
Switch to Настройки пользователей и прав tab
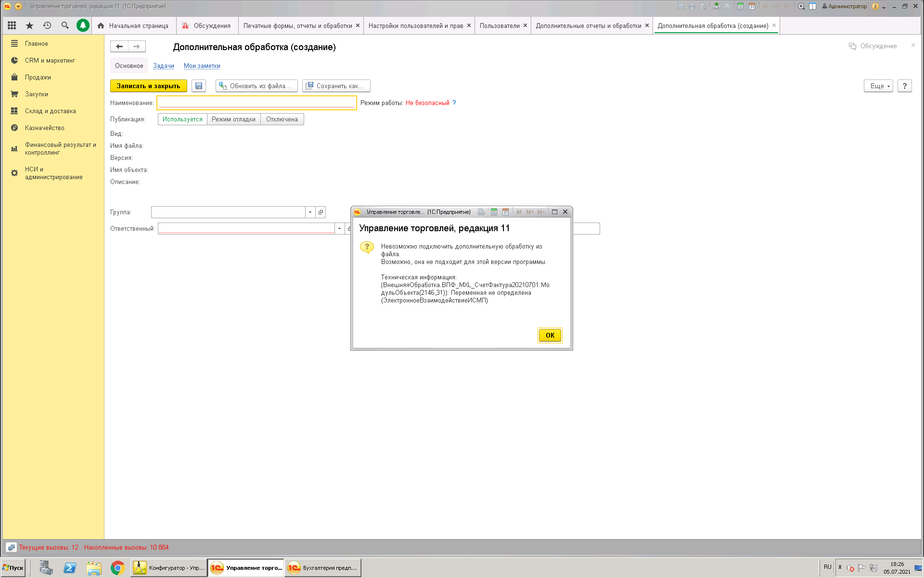(x=416, y=26)
